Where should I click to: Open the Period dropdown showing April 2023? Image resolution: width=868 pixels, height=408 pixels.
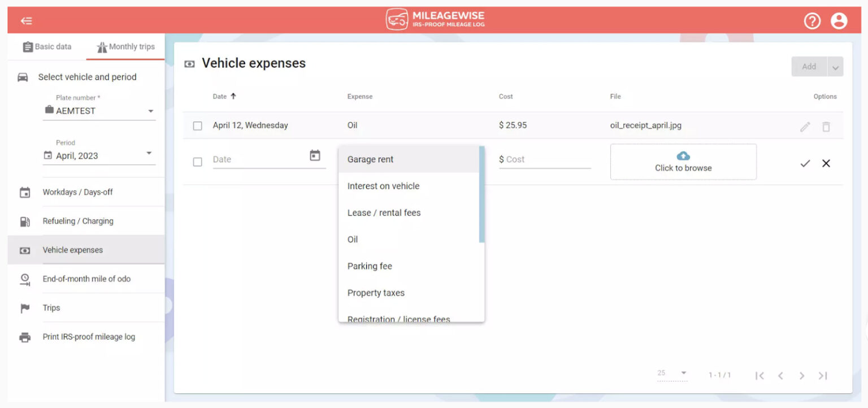click(x=149, y=153)
